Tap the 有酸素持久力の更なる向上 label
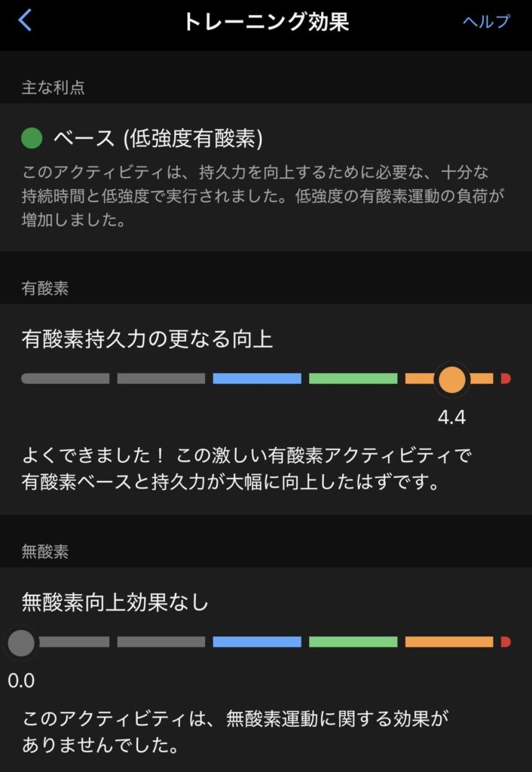 [147, 340]
